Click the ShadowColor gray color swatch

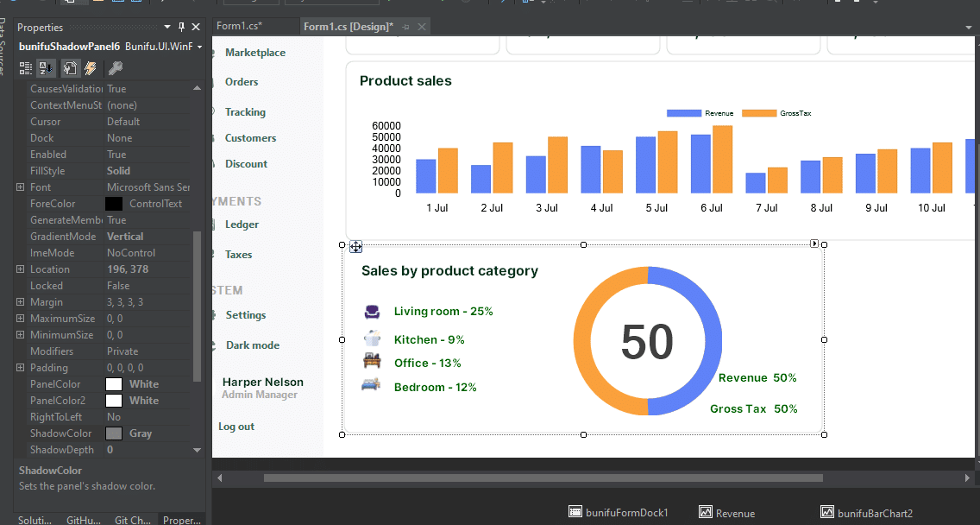click(x=114, y=433)
